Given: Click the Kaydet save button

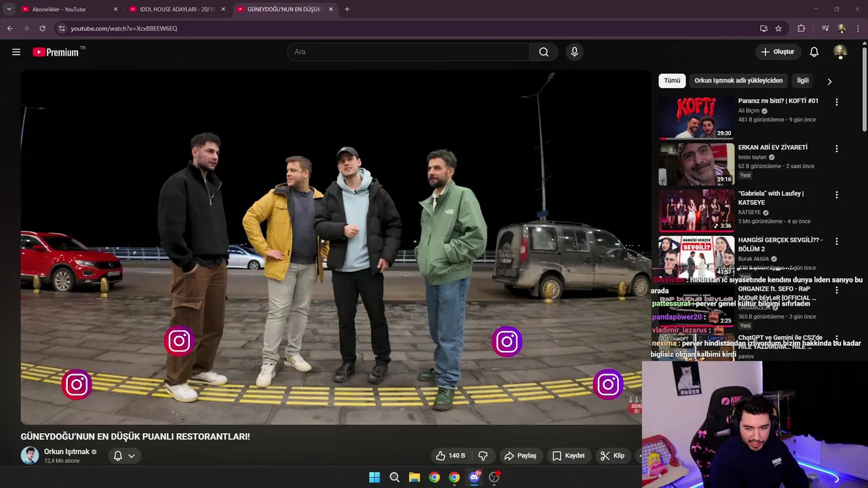Looking at the screenshot, I should tap(568, 456).
